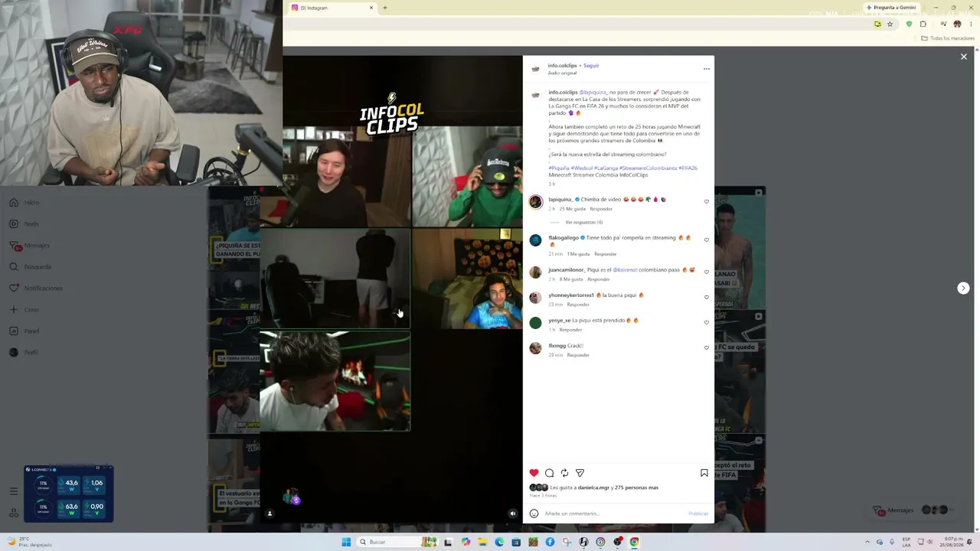The width and height of the screenshot is (980, 551).
Task: Open Microsoft Edge from the taskbar
Action: (499, 542)
